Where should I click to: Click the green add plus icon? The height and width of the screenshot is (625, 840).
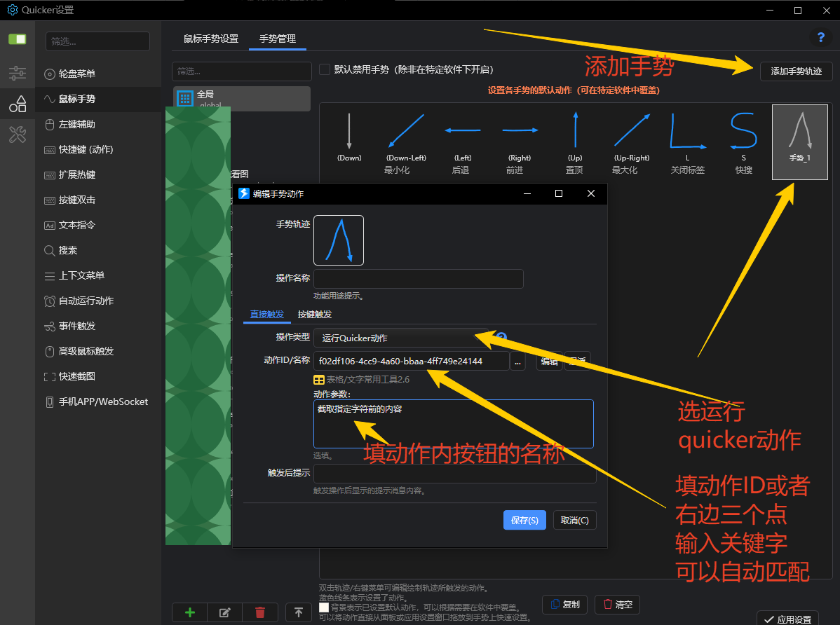click(x=190, y=612)
